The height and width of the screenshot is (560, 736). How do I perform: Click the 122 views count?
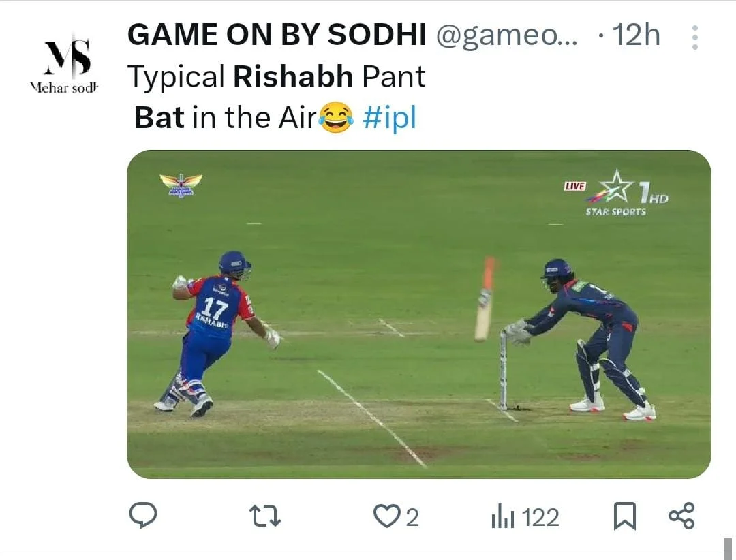(x=541, y=518)
